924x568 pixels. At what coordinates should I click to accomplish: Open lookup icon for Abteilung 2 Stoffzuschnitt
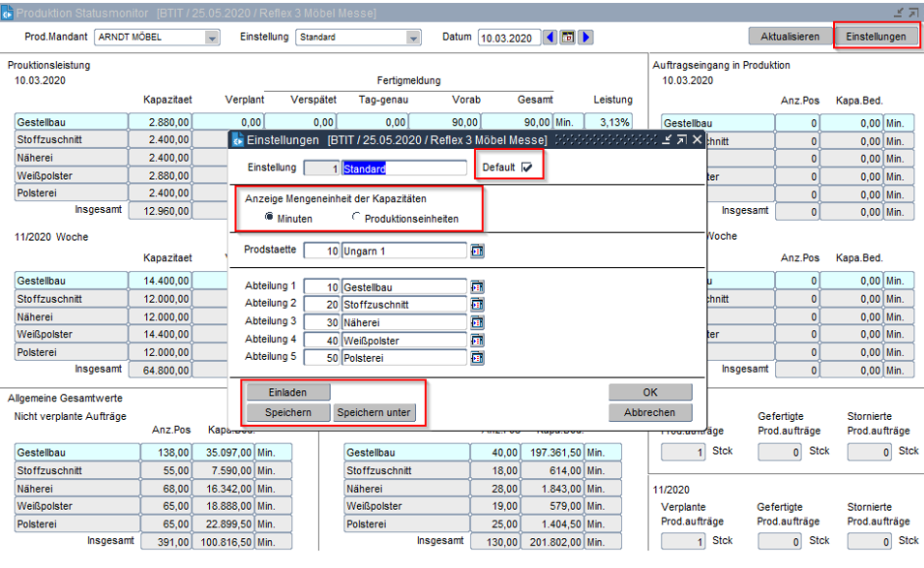pos(477,305)
